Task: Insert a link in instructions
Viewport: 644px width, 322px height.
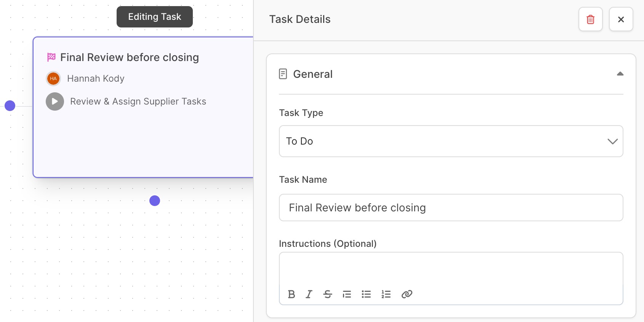Action: coord(407,294)
